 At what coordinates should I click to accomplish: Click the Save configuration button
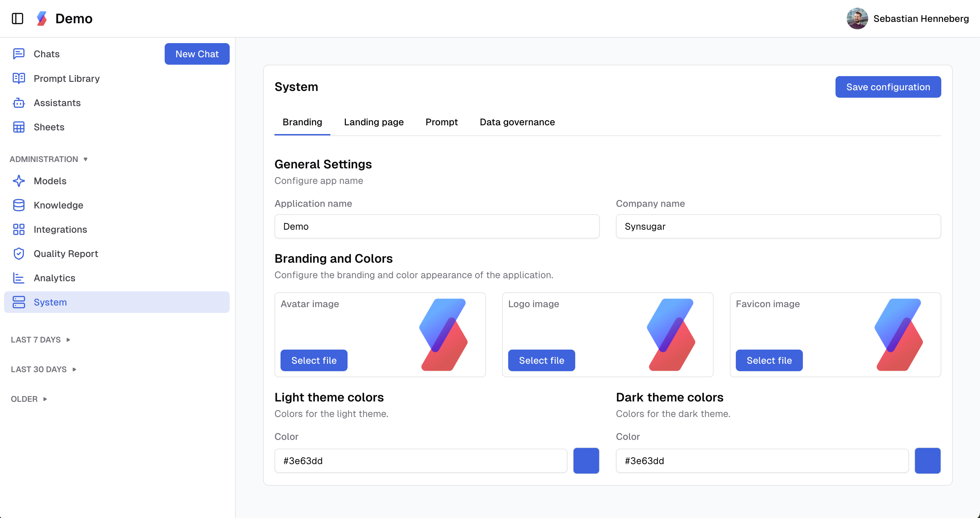(888, 87)
